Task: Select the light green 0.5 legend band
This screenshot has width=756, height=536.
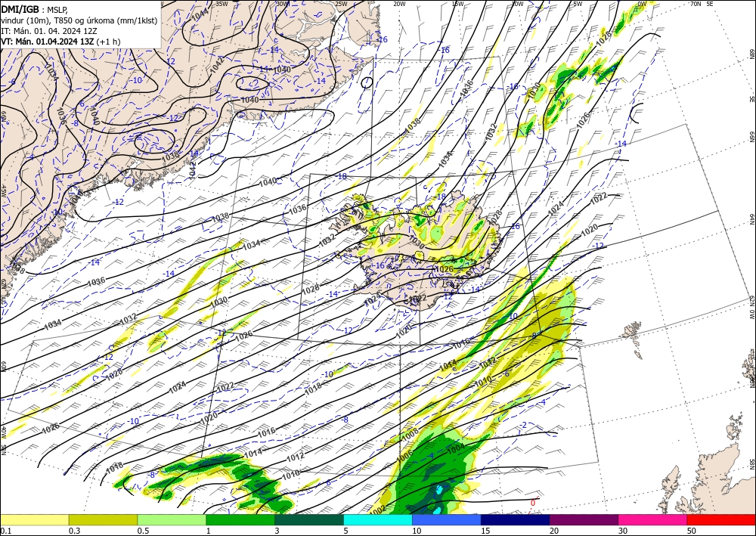Action: 172,519
